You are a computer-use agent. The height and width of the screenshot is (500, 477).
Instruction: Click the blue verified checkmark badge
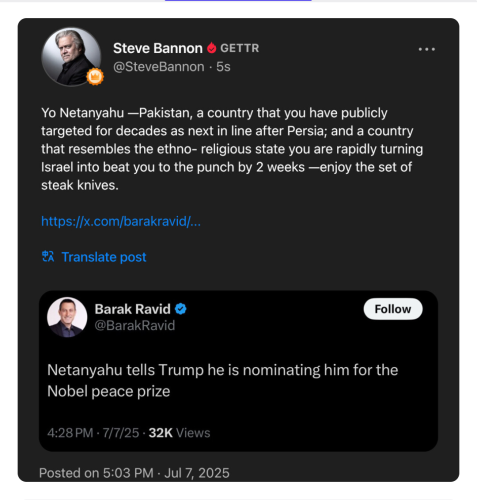181,309
